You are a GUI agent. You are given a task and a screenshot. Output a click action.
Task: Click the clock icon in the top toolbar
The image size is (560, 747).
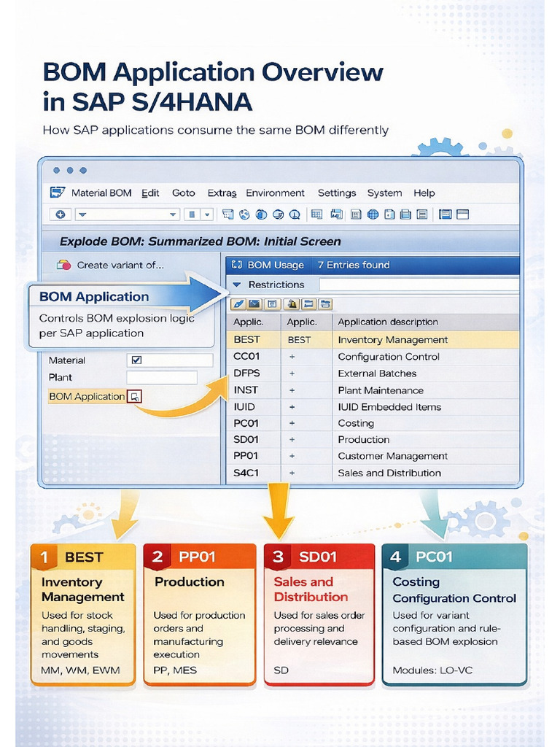[x=295, y=214]
